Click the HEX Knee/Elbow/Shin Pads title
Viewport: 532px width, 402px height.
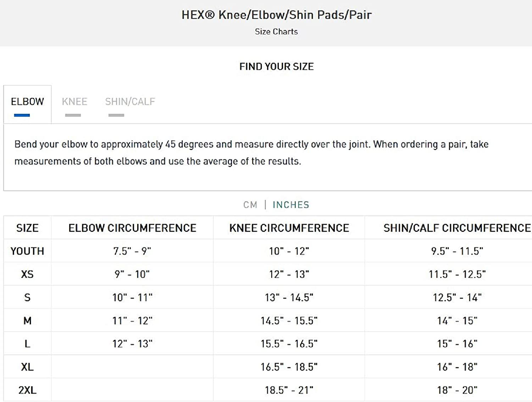tap(276, 15)
